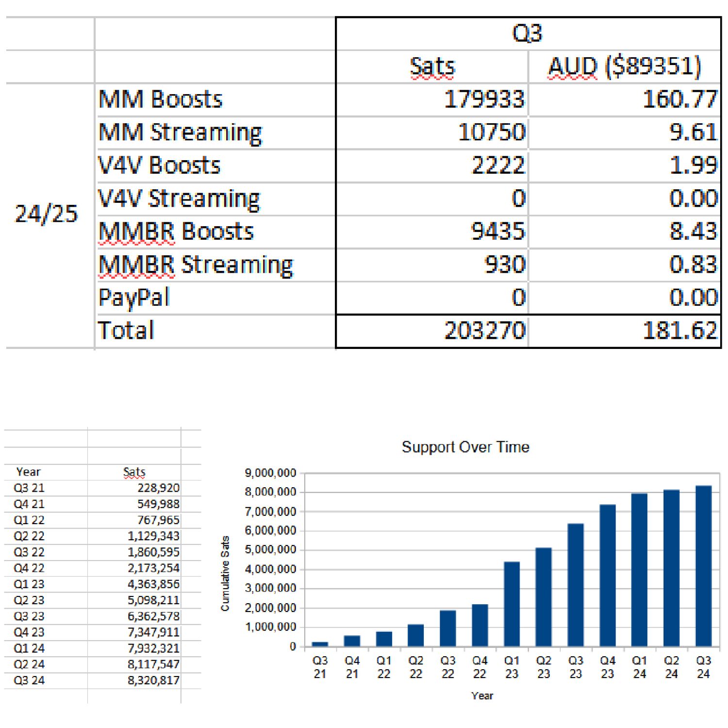Select the MMBR Boosts row label

tap(176, 232)
